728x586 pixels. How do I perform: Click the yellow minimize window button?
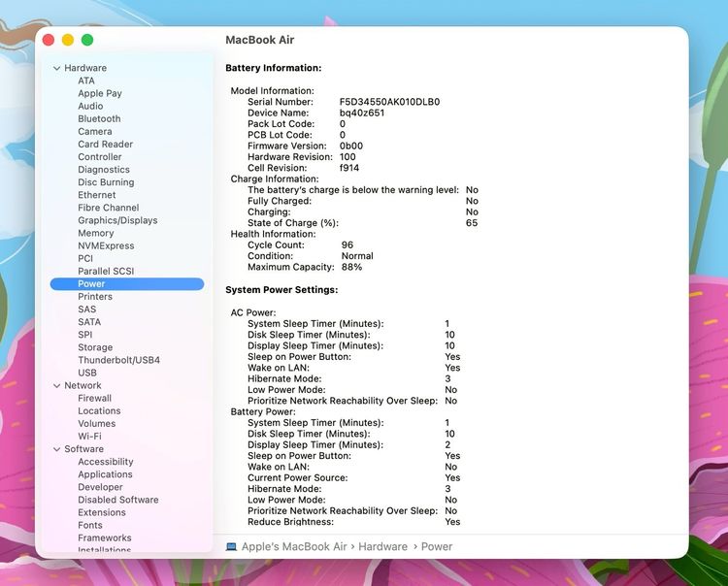(68, 40)
